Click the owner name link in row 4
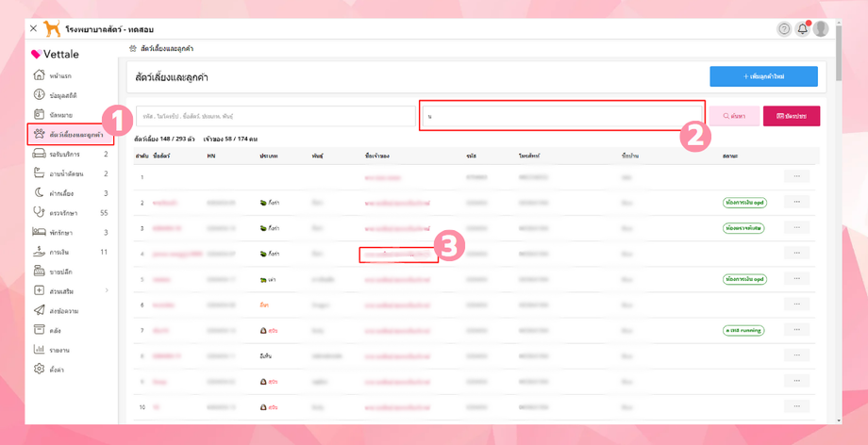This screenshot has height=445, width=868. (398, 254)
